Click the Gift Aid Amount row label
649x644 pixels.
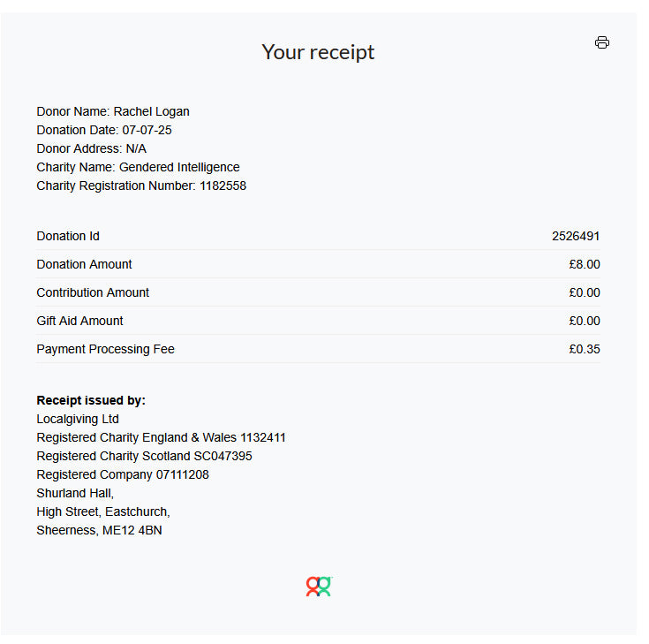79,321
